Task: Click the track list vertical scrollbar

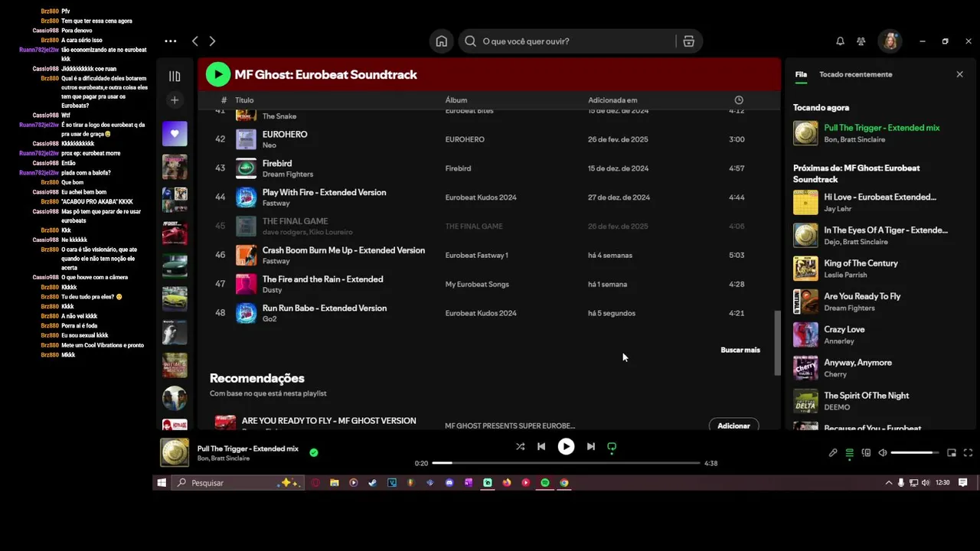Action: click(x=777, y=343)
